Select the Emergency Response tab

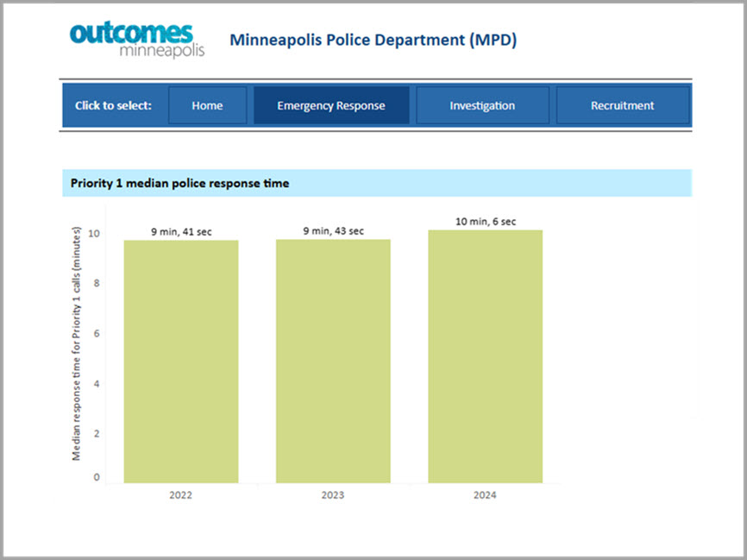pos(331,105)
